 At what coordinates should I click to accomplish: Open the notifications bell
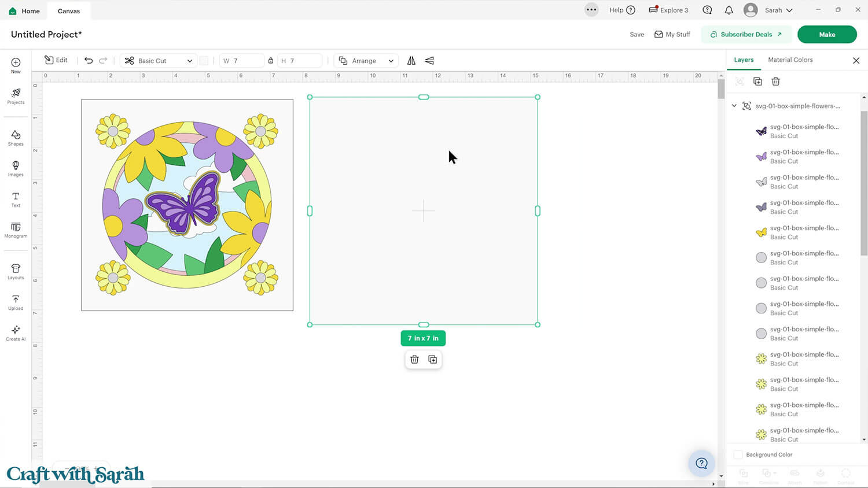(729, 10)
